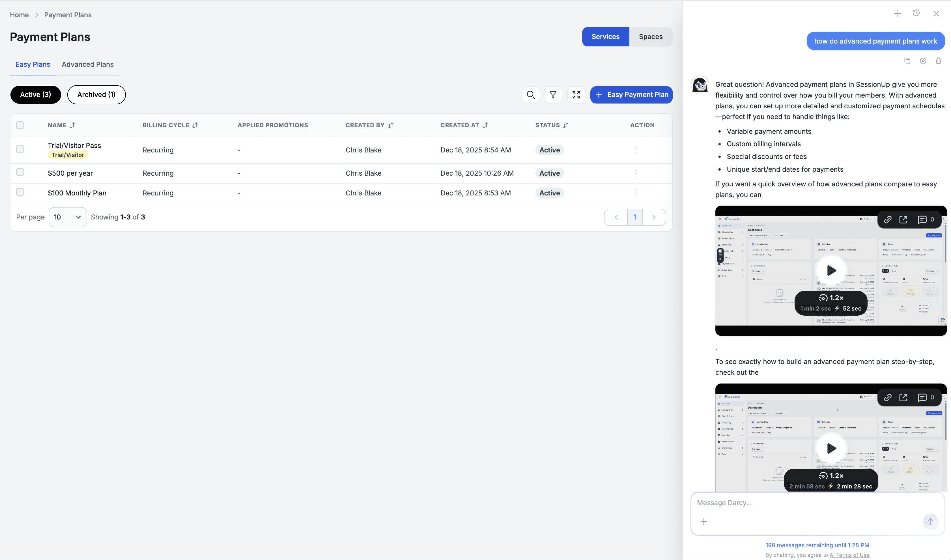Click the Easy Payment Plan button
Screen dimensions: 951x560
pos(631,95)
